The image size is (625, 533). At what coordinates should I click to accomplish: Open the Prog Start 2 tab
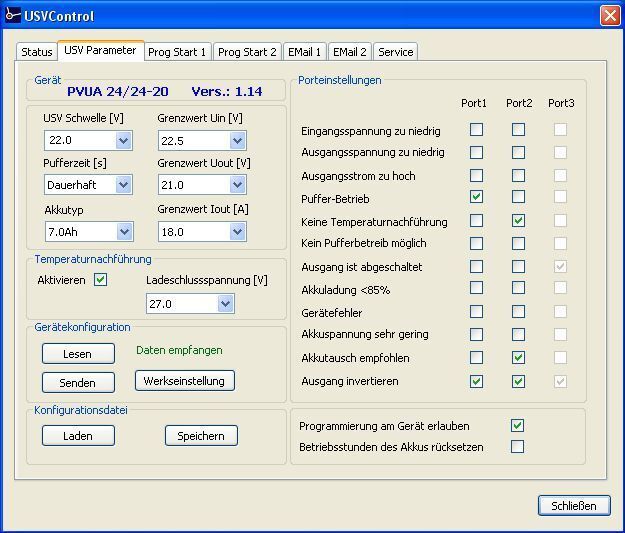247,52
